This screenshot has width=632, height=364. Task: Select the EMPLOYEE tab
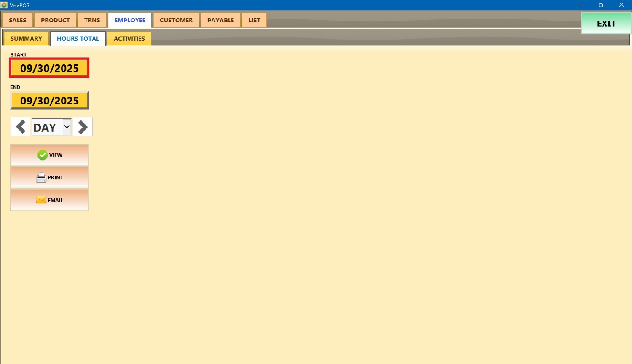(130, 20)
